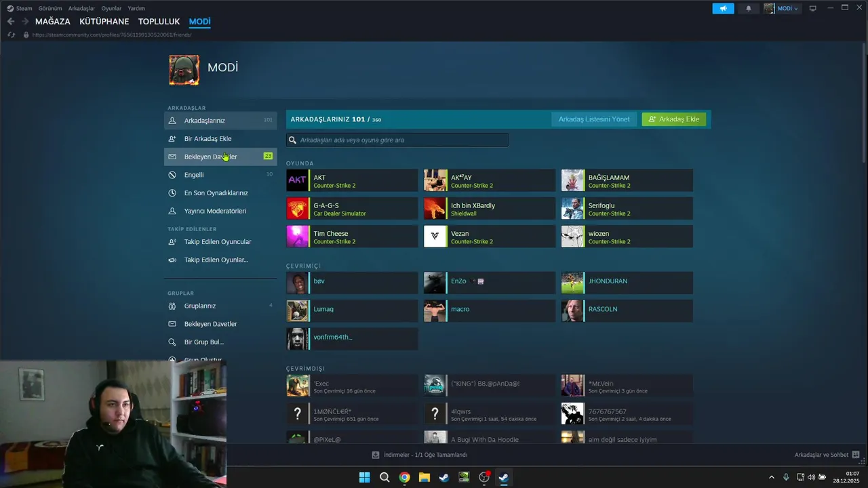The image size is (868, 488).
Task: Open Vezan friend card
Action: (x=490, y=237)
